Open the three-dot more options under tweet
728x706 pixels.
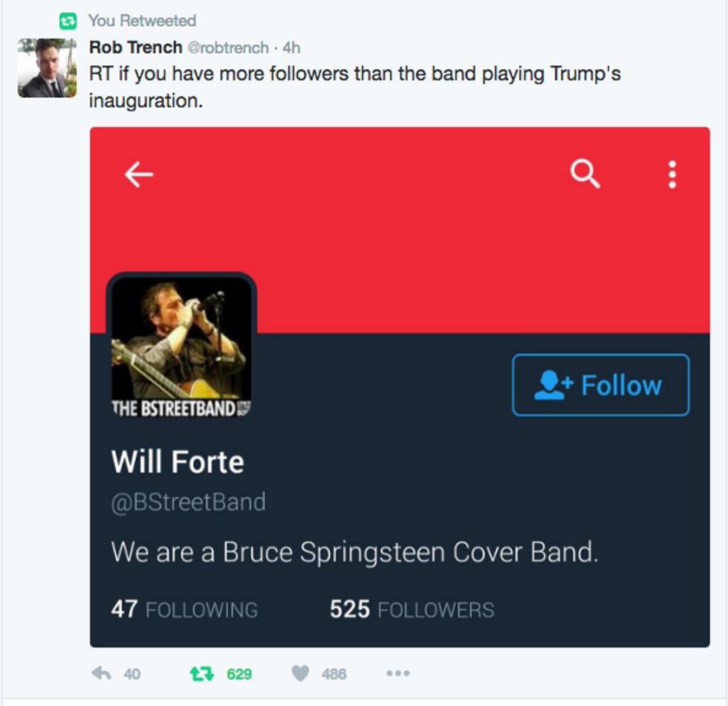click(x=398, y=673)
